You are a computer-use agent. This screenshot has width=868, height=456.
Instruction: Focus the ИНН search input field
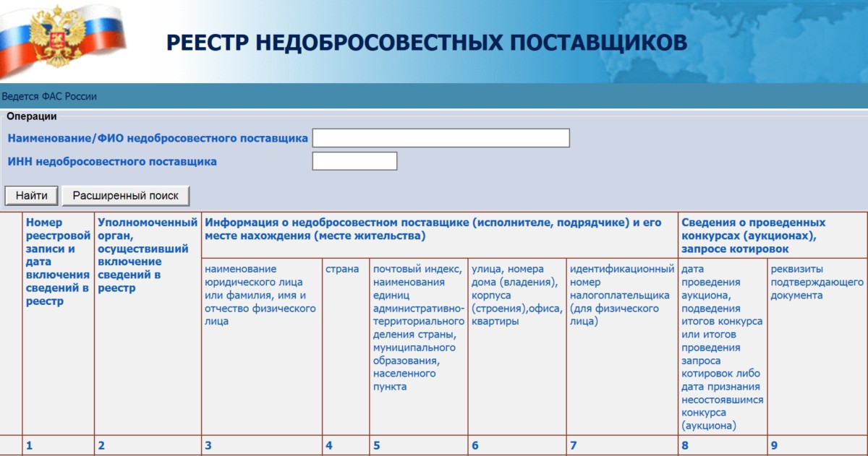[x=354, y=161]
